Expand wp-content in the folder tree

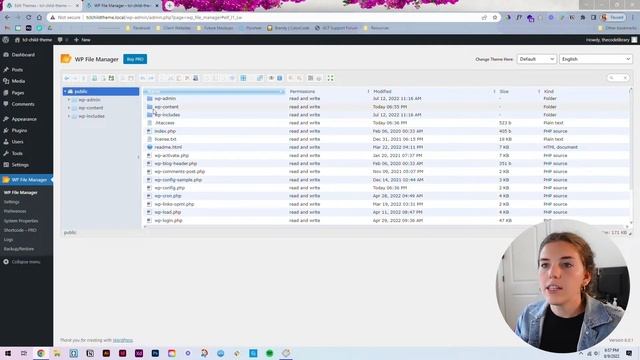click(69, 108)
